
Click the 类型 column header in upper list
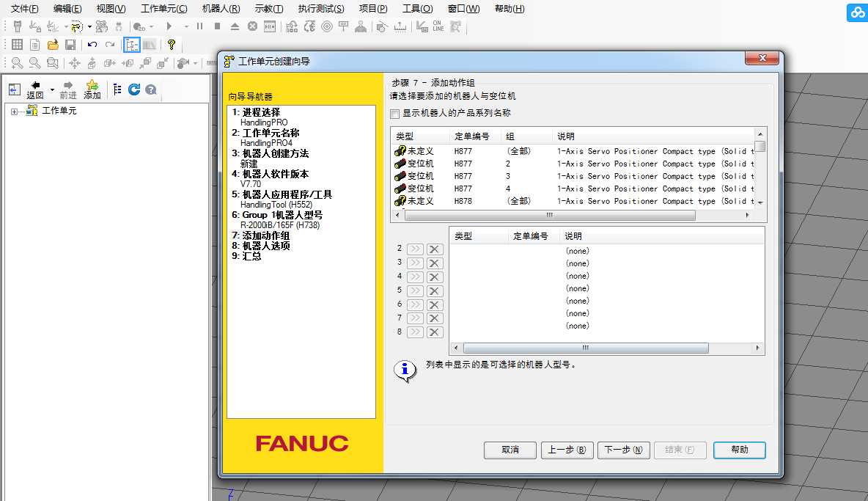(420, 136)
